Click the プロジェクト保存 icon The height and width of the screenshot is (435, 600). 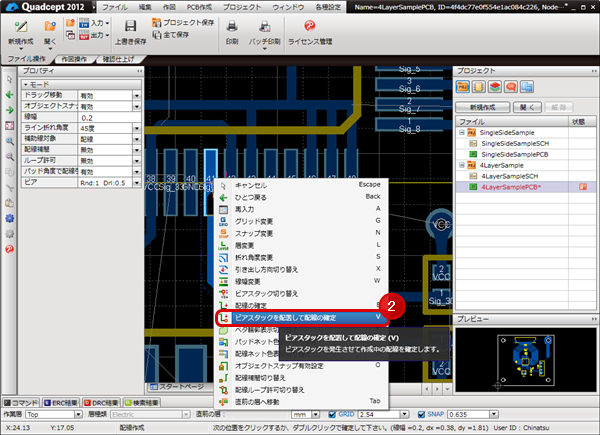(x=156, y=23)
